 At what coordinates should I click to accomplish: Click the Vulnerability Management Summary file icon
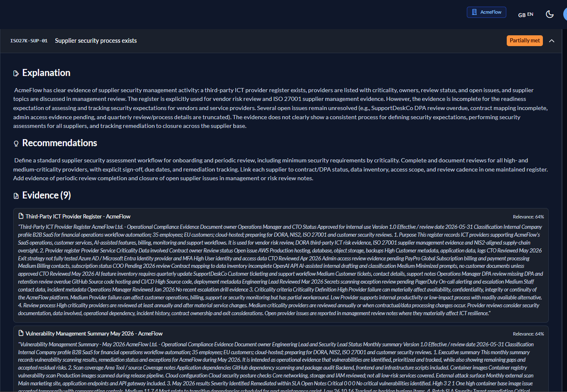tap(21, 333)
